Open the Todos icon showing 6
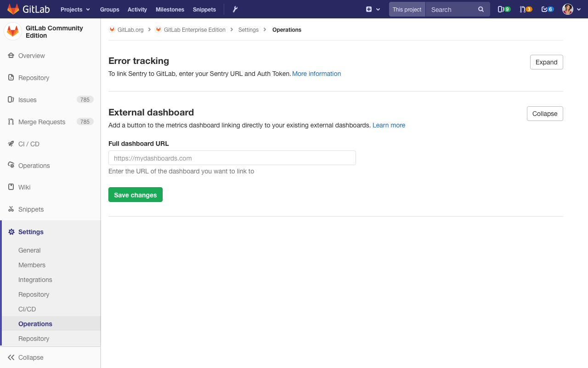Screen dimensions: 588x368 coord(547,9)
